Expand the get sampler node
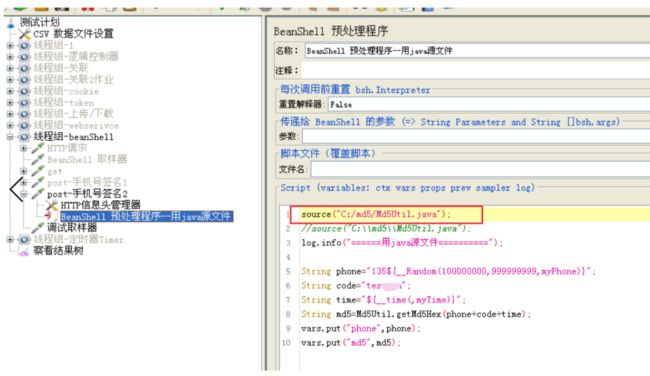This screenshot has height=376, width=650. point(24,171)
